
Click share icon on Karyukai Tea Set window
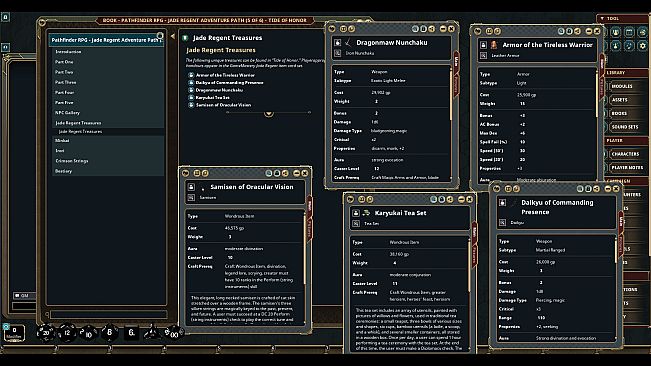450,199
